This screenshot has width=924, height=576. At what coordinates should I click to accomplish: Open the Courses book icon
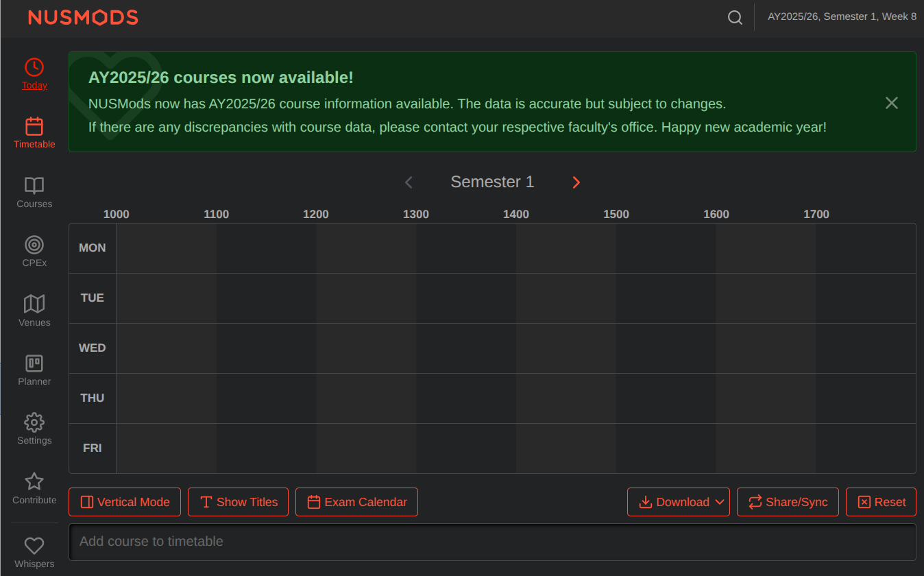pos(34,186)
